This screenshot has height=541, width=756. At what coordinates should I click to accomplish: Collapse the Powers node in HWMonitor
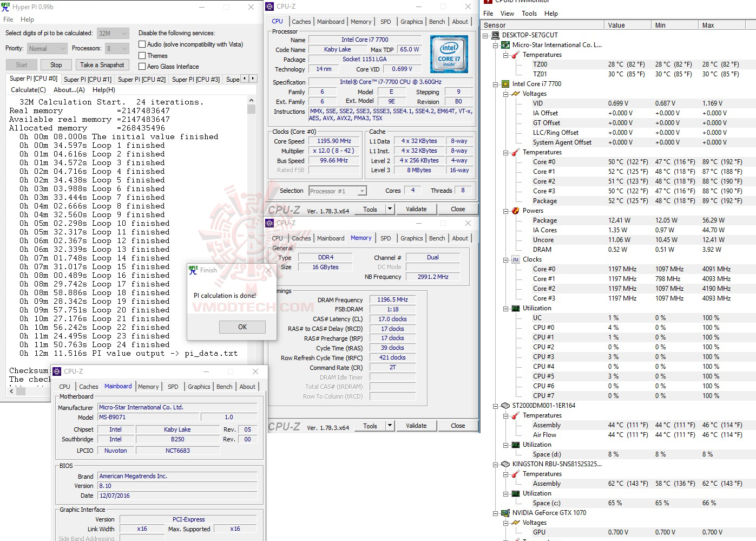505,211
